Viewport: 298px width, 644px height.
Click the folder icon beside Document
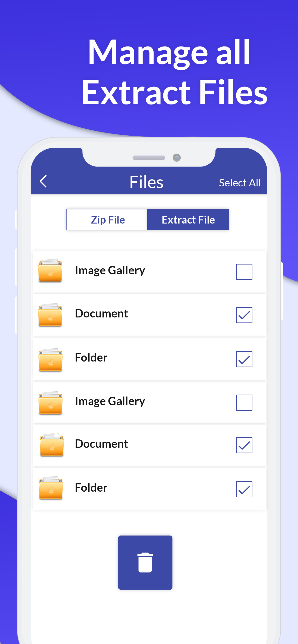(x=50, y=315)
